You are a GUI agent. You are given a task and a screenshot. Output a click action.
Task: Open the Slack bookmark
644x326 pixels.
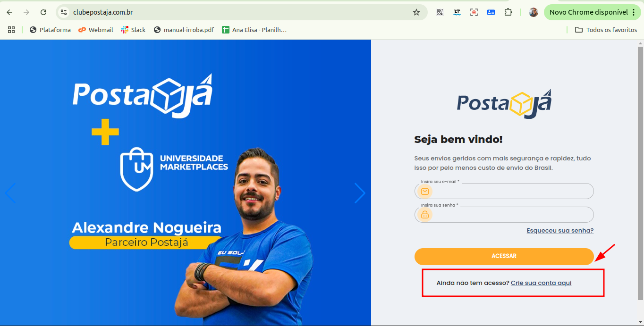(x=133, y=30)
